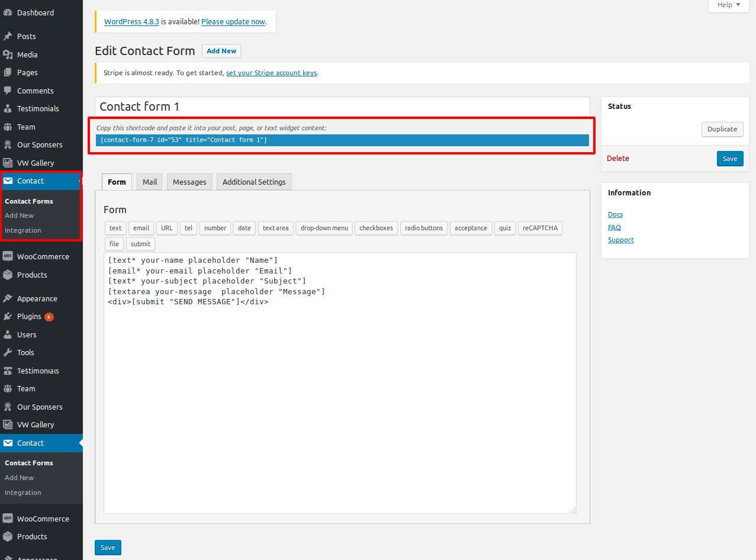Switch to the Mail tab
The height and width of the screenshot is (560, 756).
point(150,182)
